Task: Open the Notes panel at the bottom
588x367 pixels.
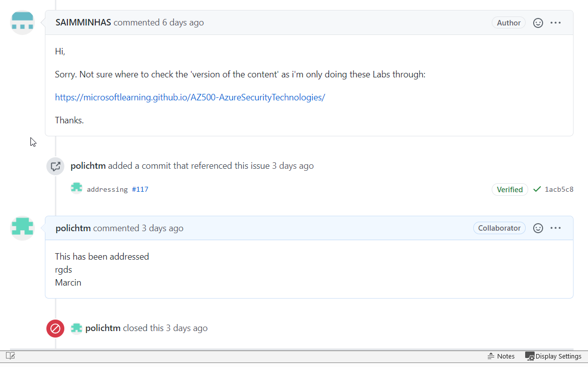Action: [x=501, y=356]
